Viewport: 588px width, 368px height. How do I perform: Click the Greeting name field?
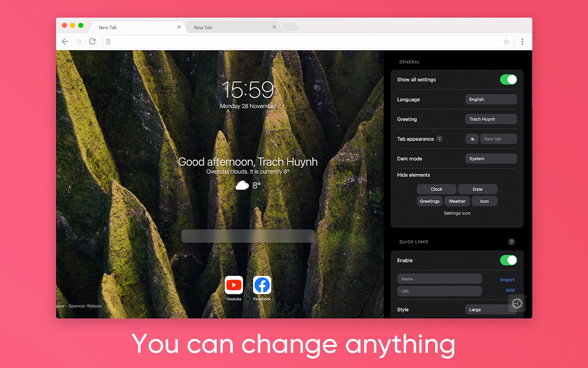491,119
